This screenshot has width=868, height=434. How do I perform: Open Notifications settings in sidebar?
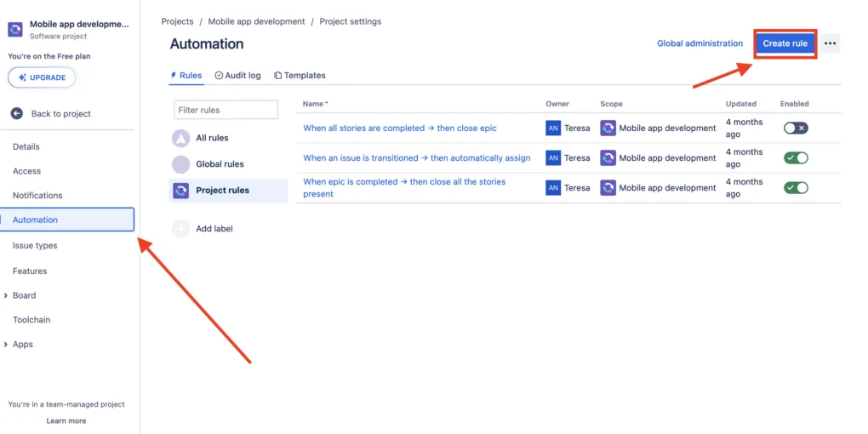[x=37, y=196]
